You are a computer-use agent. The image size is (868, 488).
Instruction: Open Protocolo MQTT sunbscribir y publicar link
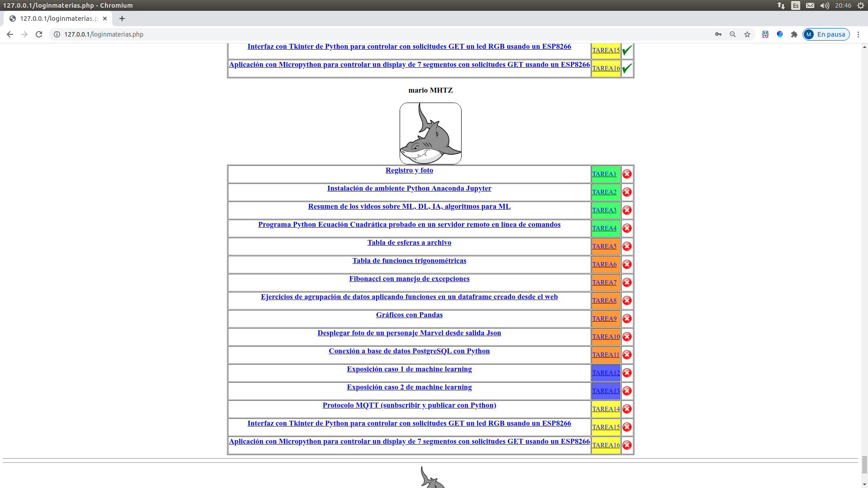pyautogui.click(x=409, y=405)
